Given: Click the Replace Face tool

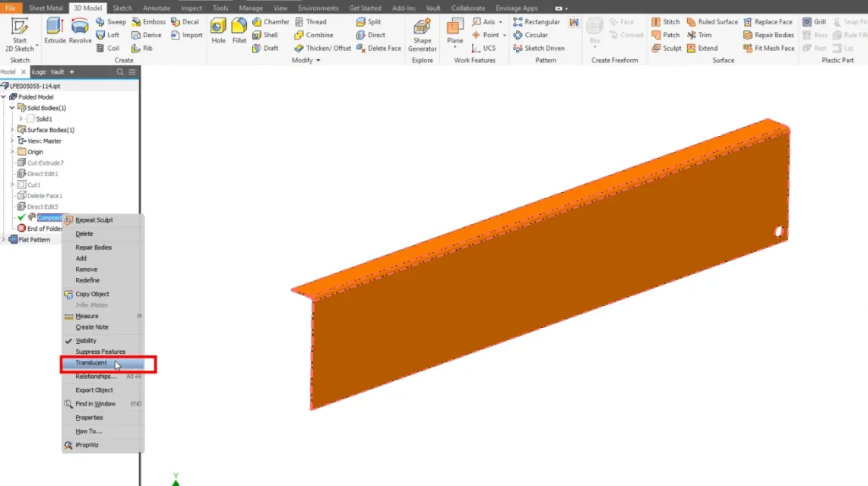Looking at the screenshot, I should 768,21.
